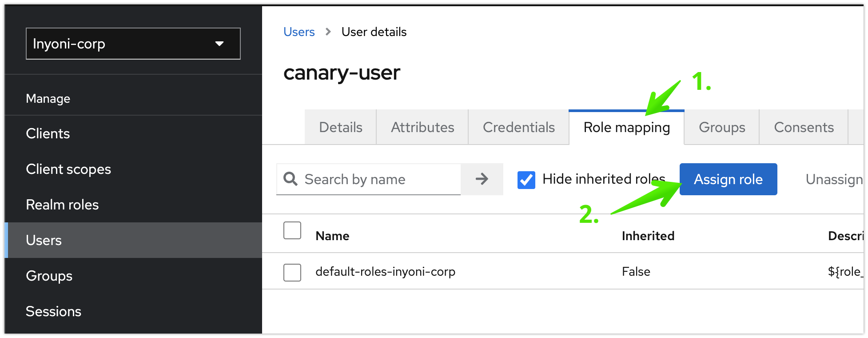Click the Name column header
Viewport: 868px width, 338px height.
pyautogui.click(x=332, y=236)
